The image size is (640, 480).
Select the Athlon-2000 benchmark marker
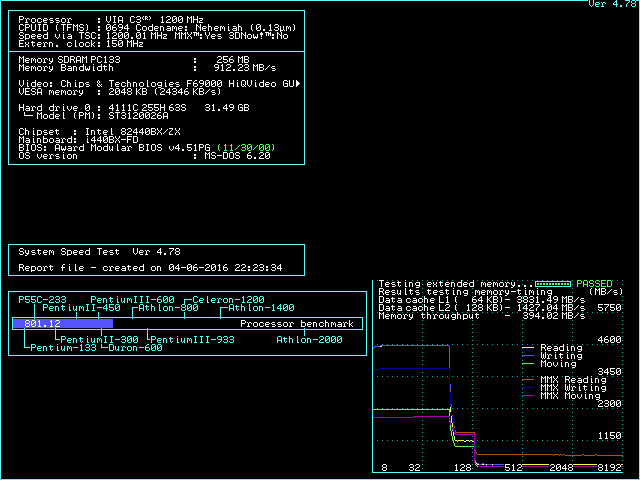[x=309, y=340]
